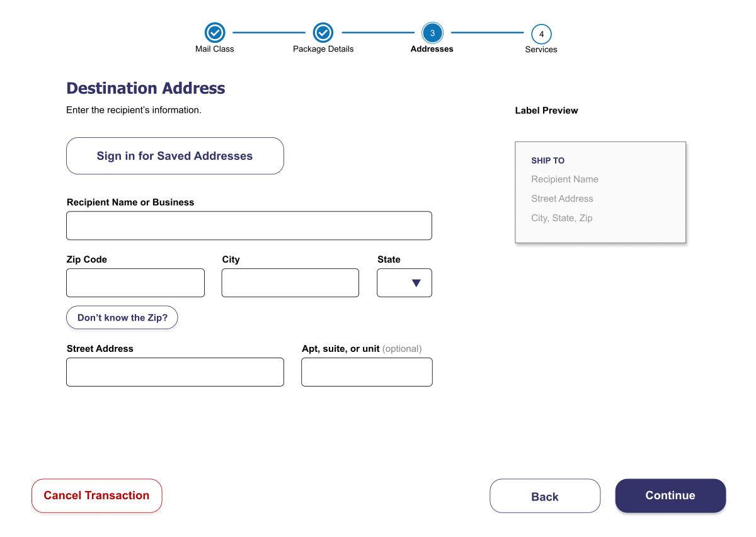This screenshot has height=537, width=756.
Task: Focus the Street Address field
Action: click(175, 372)
